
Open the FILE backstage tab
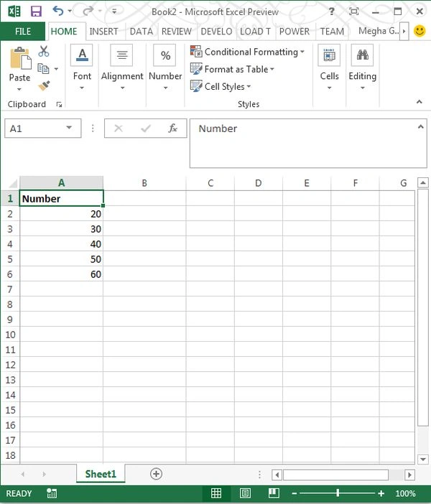(23, 31)
